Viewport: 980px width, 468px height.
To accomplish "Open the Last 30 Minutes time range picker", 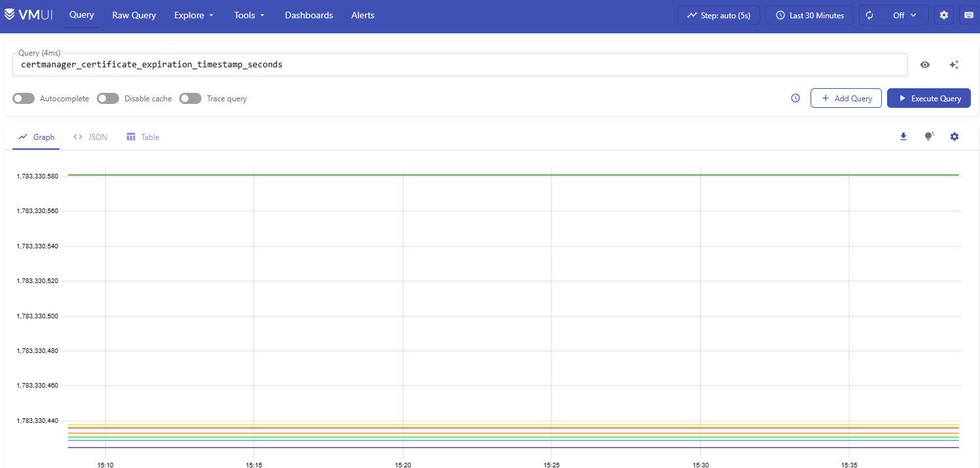I will pos(809,15).
